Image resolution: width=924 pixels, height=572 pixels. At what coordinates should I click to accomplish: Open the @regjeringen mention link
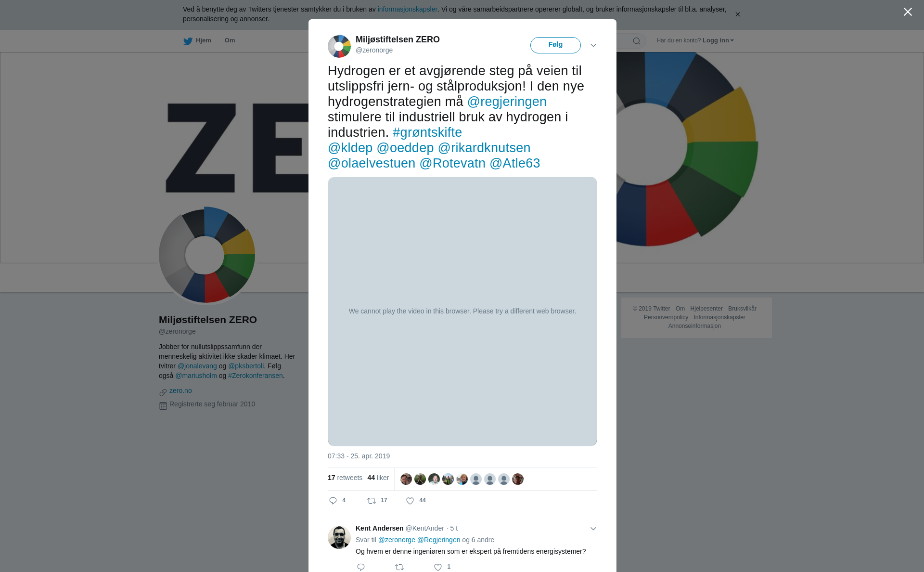click(x=507, y=102)
